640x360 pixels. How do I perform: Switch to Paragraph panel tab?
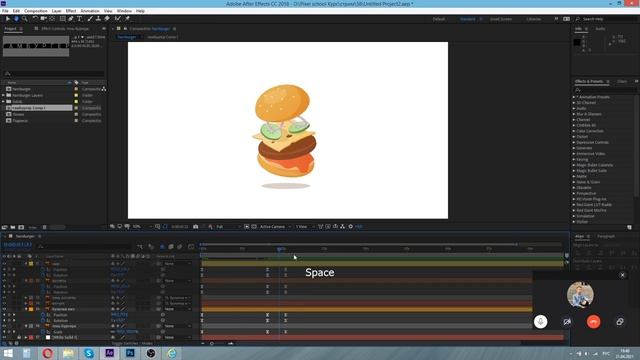[606, 236]
